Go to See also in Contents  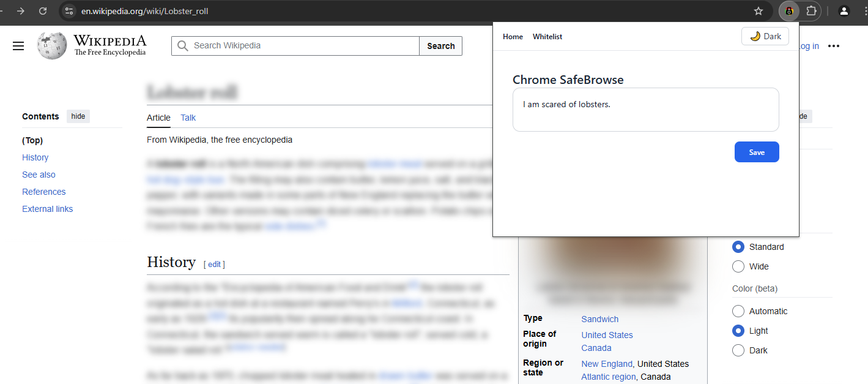pyautogui.click(x=39, y=175)
